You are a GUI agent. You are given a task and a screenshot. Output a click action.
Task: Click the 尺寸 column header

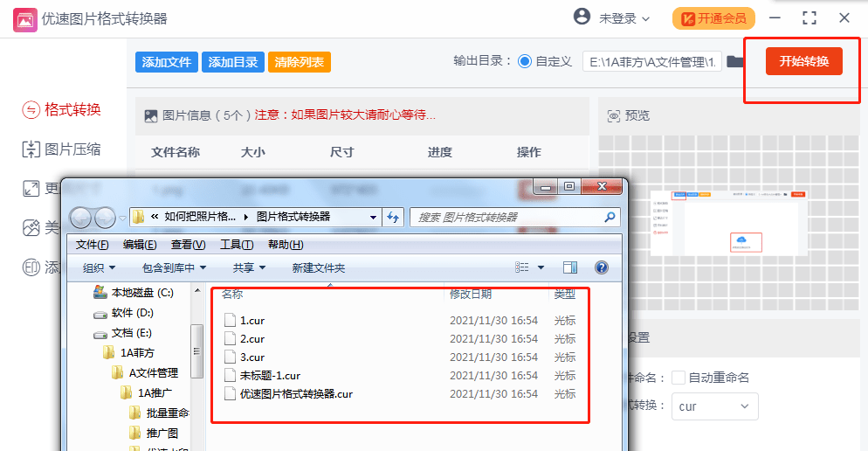pos(341,152)
